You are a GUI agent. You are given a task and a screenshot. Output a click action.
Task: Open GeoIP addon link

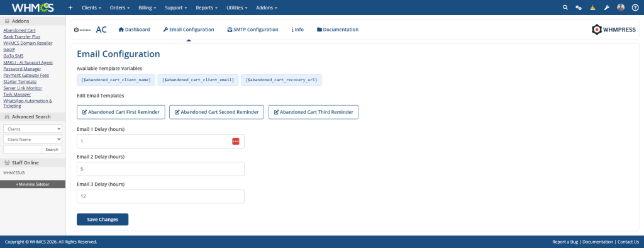tap(9, 49)
